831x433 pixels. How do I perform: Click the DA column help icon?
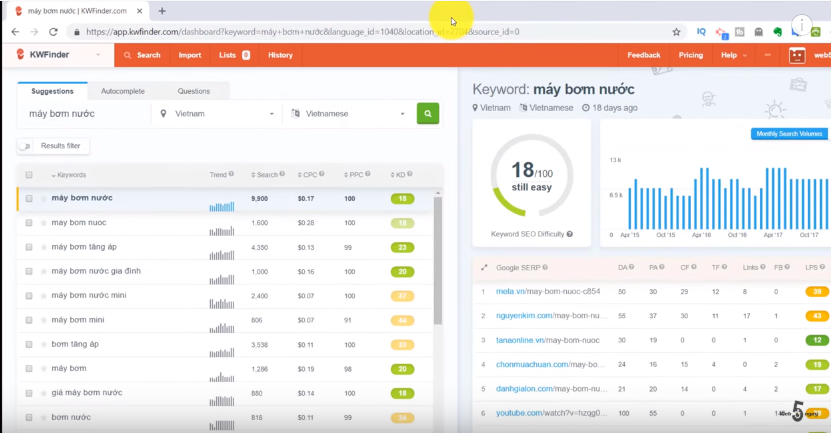(631, 267)
